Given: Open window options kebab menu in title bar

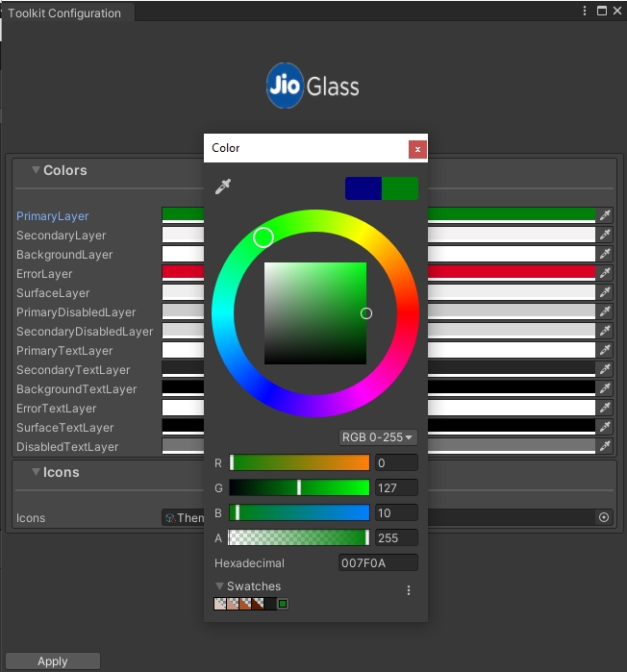Looking at the screenshot, I should point(585,11).
